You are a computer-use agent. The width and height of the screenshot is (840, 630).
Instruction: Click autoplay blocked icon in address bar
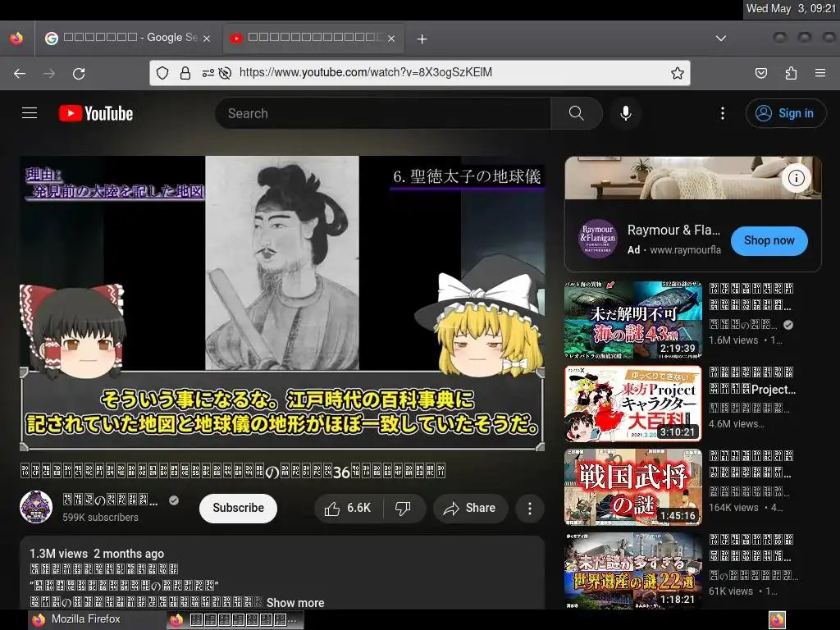(225, 73)
